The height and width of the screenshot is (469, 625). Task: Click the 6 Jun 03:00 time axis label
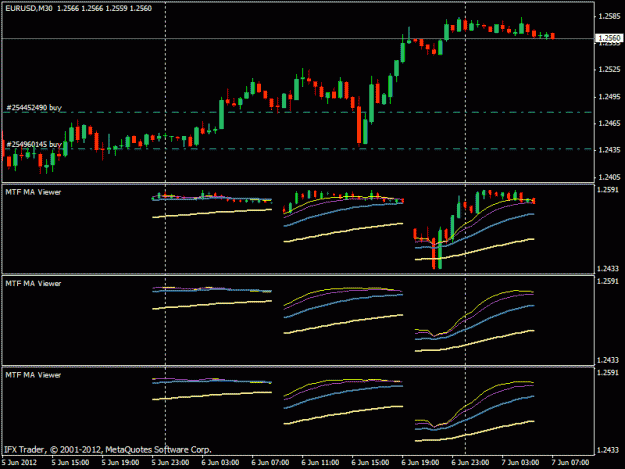tap(220, 463)
